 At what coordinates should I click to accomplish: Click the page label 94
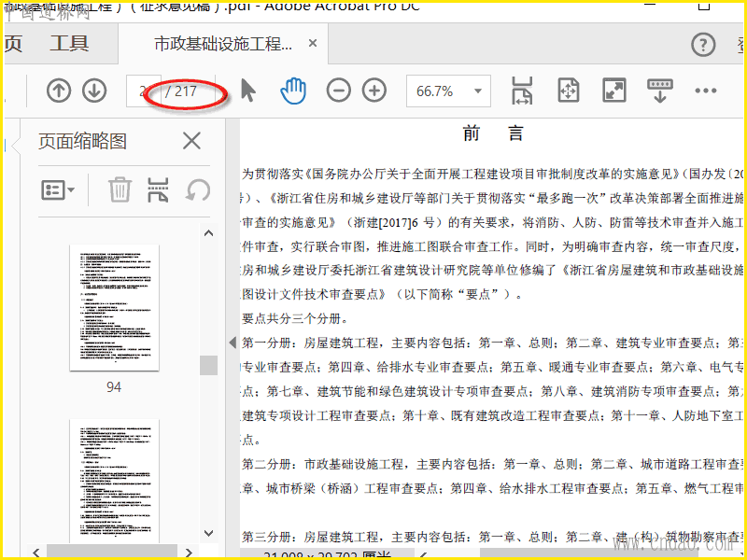click(114, 386)
